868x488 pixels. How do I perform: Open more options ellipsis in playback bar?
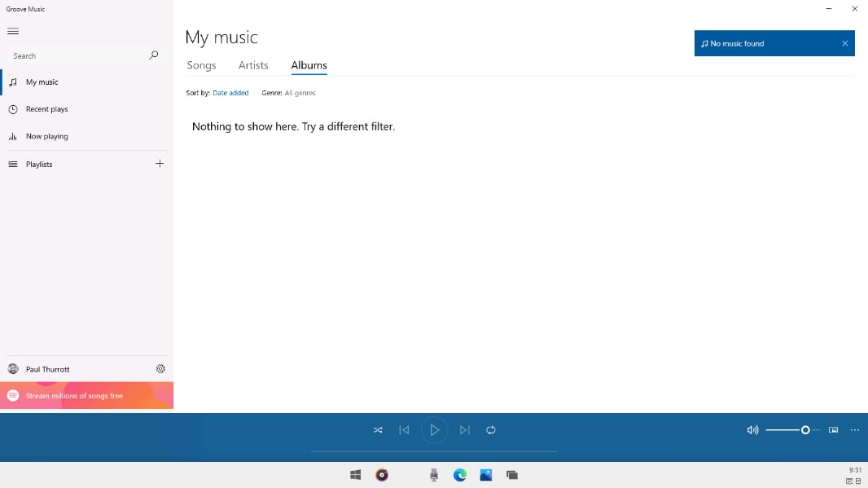click(x=854, y=430)
